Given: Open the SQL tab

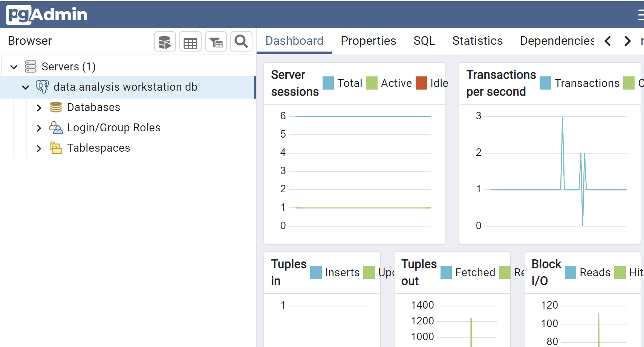Looking at the screenshot, I should (424, 41).
